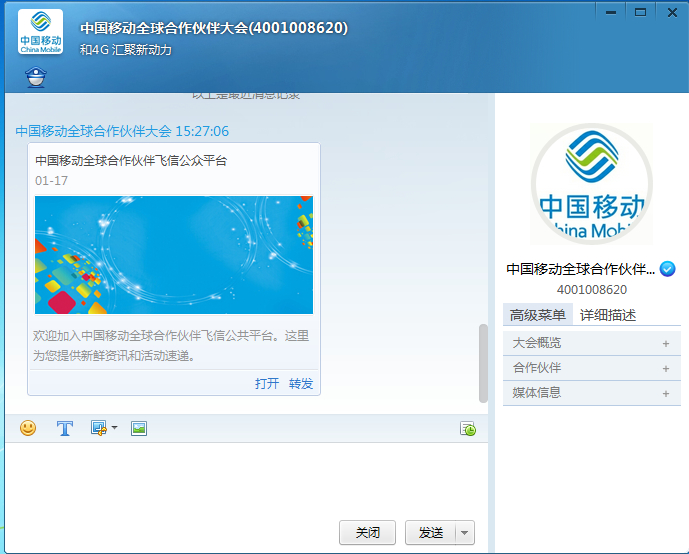Close the chat window with X
The width and height of the screenshot is (689, 554).
672,12
